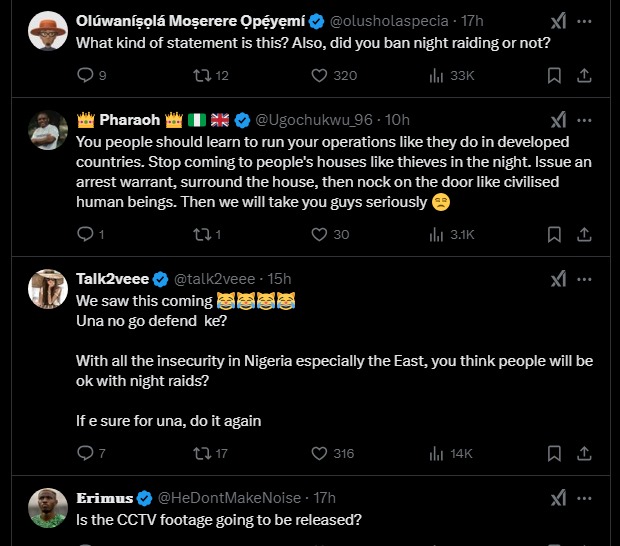Reply to Olúwanísọlá's tweet about night raiding
The width and height of the screenshot is (620, 546).
[85, 75]
